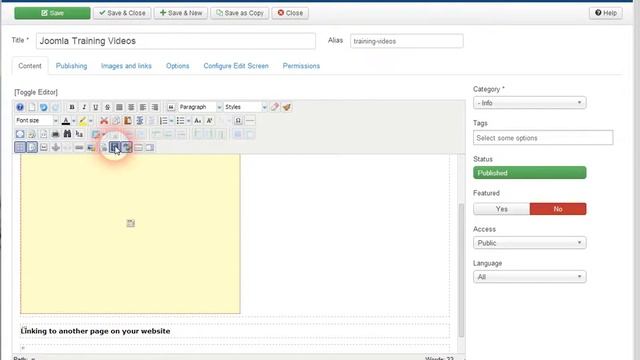Open the text color dropdown arrow
The width and height of the screenshot is (640, 360).
coord(74,121)
